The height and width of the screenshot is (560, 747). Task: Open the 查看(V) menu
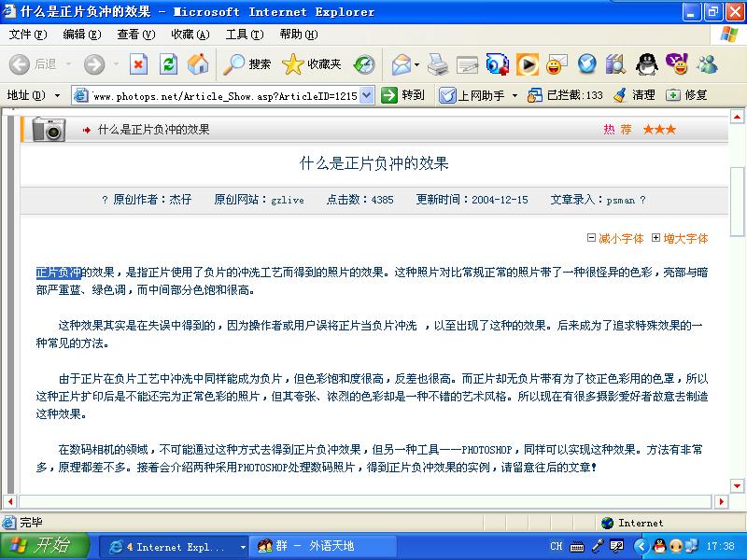(x=135, y=35)
